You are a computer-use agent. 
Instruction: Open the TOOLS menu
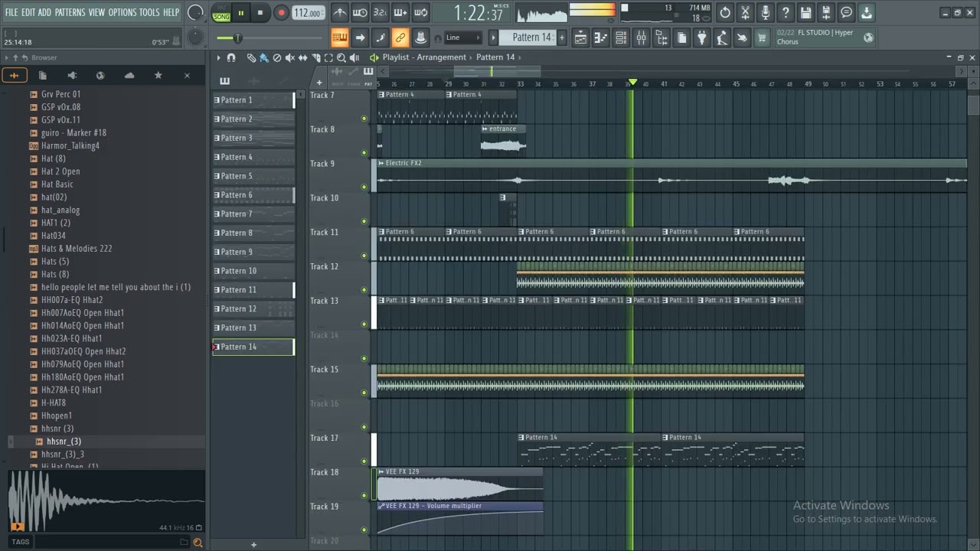(149, 12)
